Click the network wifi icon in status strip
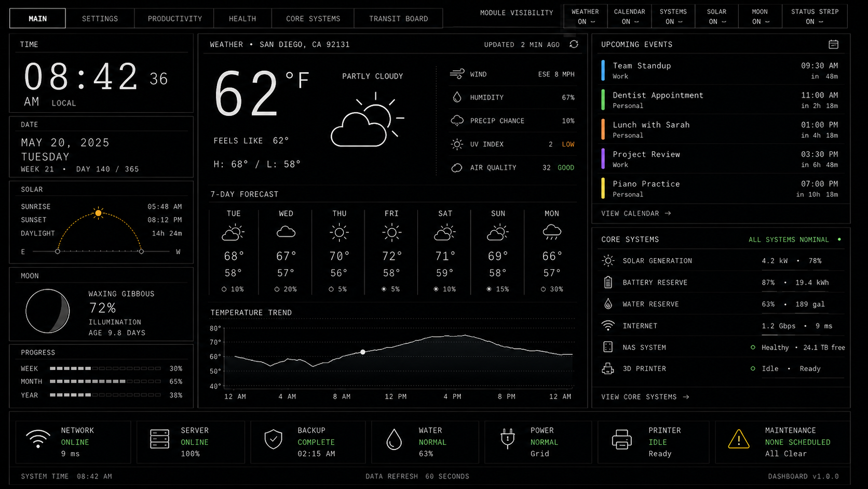 [x=38, y=439]
